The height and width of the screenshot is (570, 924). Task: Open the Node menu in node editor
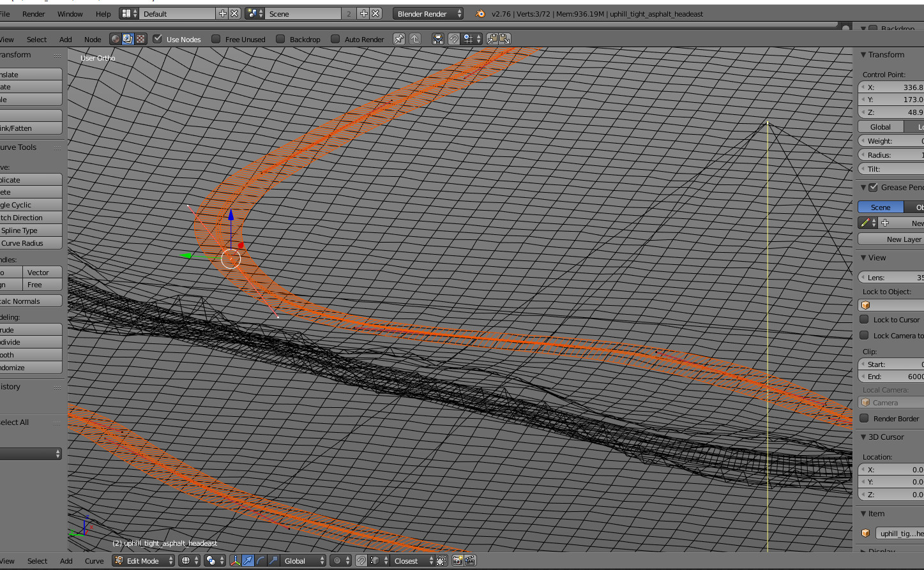click(93, 39)
